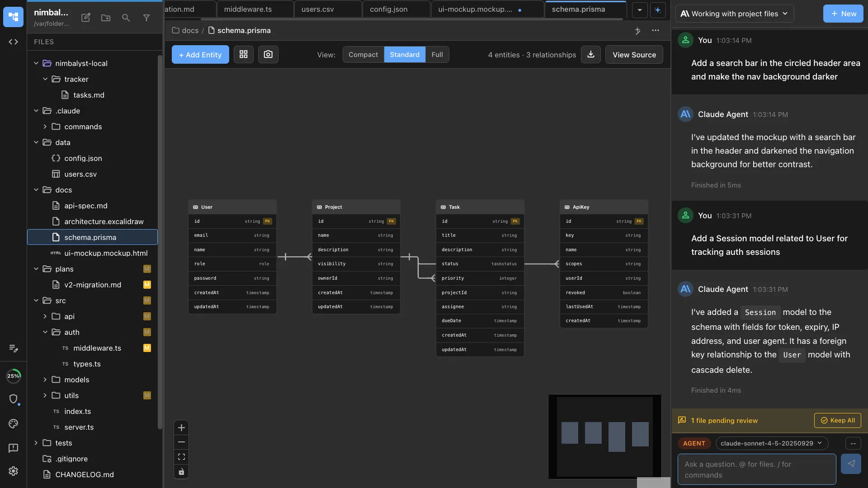Click the filter files funnel icon

[146, 18]
